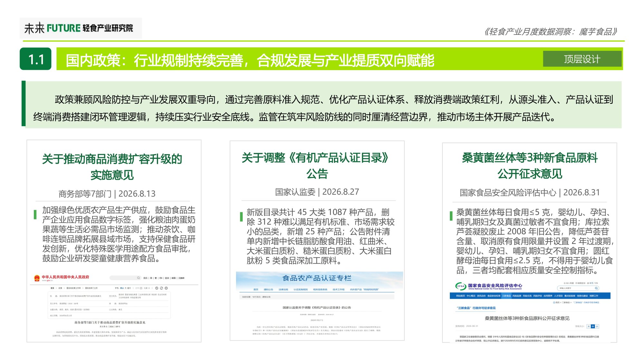644x362 pixels.
Task: Click the source line 国家认监委 | 2026.8.27
Action: [317, 192]
